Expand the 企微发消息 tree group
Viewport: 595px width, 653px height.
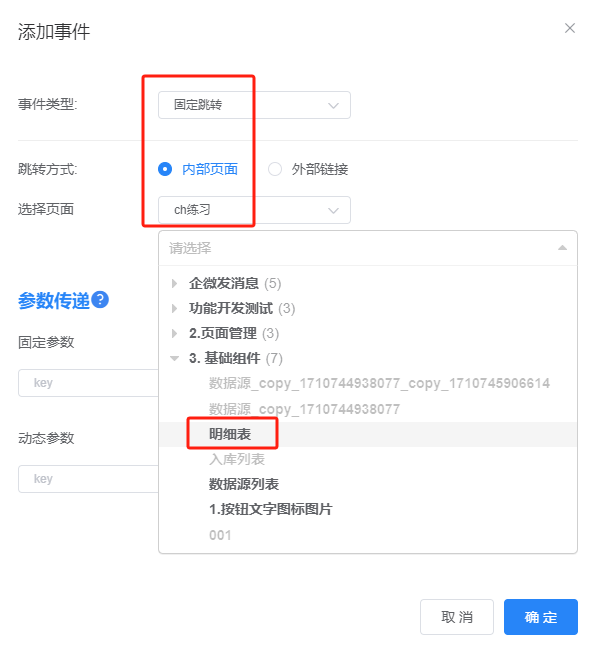coord(174,284)
